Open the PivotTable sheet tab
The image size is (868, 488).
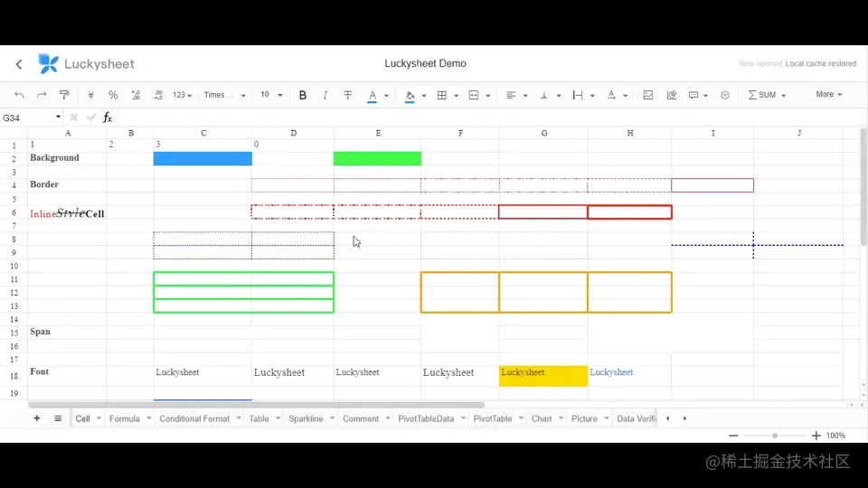492,418
